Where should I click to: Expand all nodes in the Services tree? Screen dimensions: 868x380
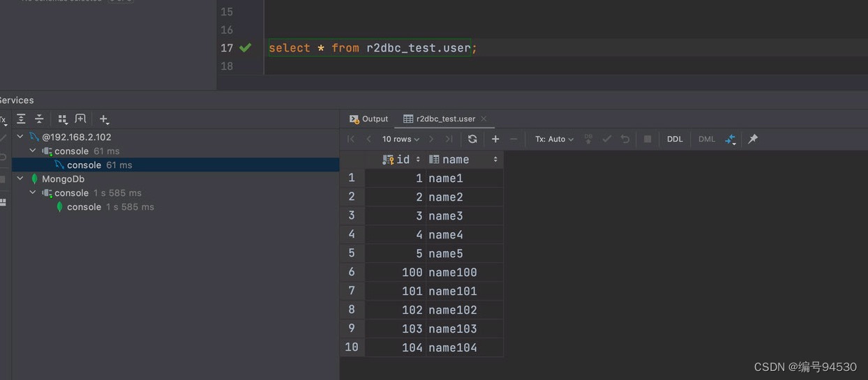[x=22, y=119]
